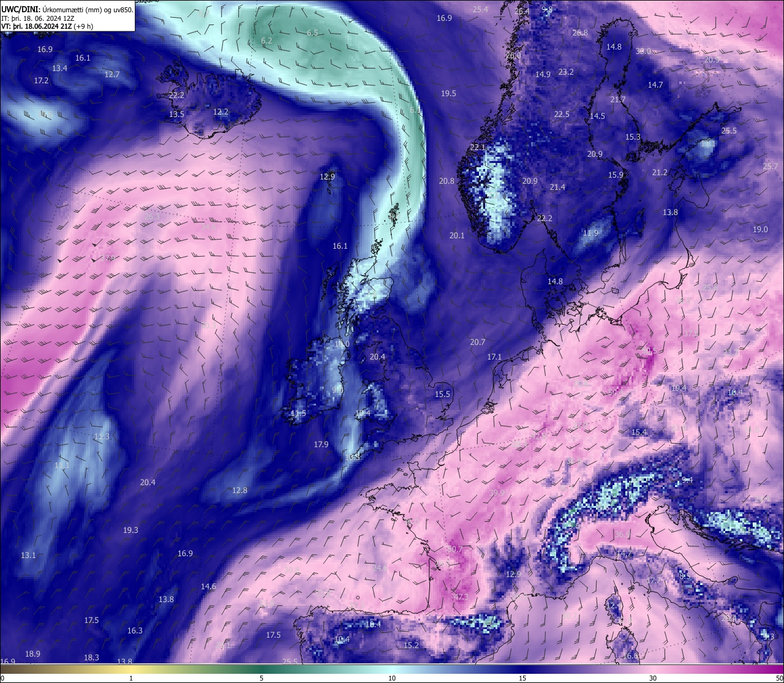Screen dimensions: 784x683
Task: Click the 17.9 value label
Action: (x=321, y=445)
